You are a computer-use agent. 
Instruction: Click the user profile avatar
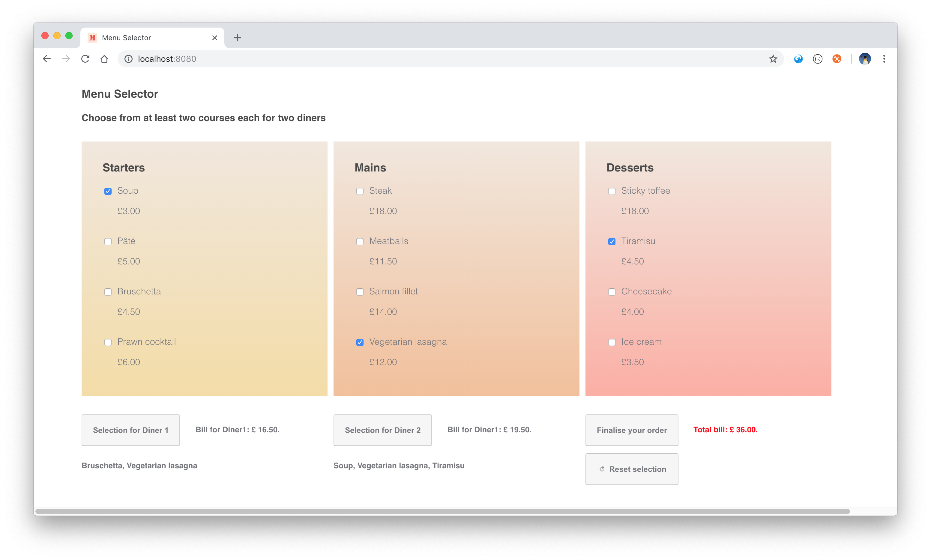pos(864,59)
